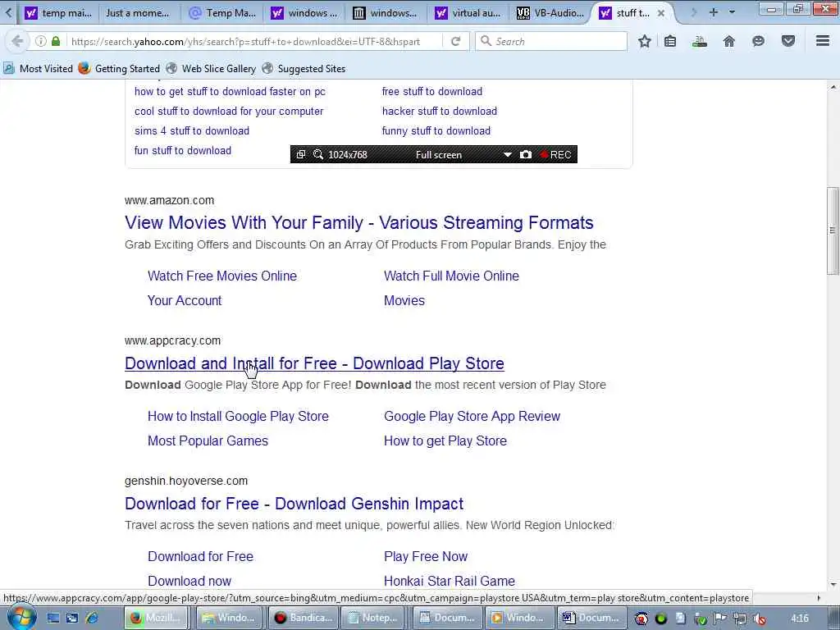Click the browser Search box

(552, 41)
